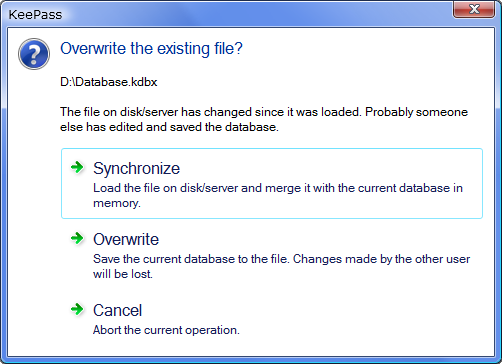Click the green arrow beside Cancel

coord(77,309)
